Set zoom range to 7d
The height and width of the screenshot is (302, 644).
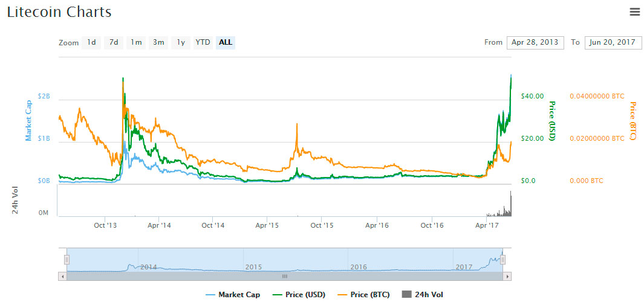[114, 42]
